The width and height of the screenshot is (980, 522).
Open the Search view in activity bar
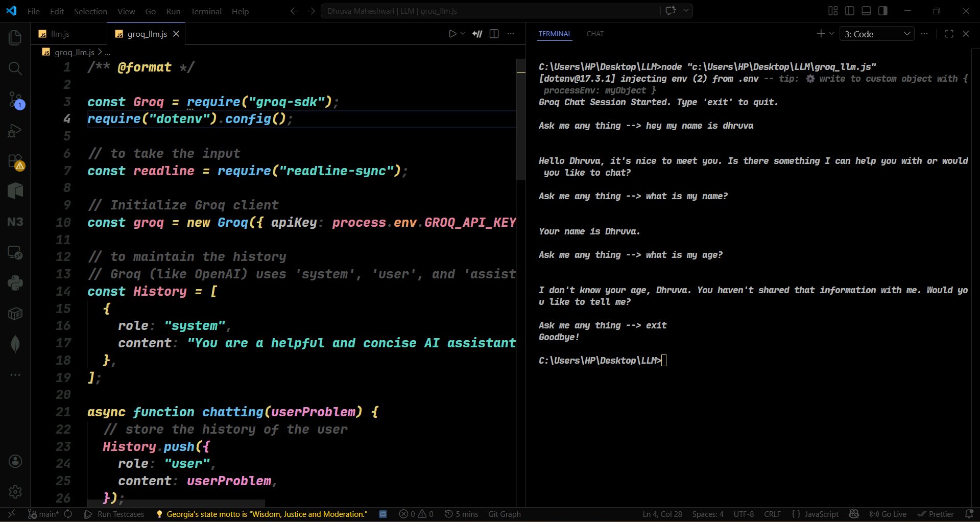point(15,68)
